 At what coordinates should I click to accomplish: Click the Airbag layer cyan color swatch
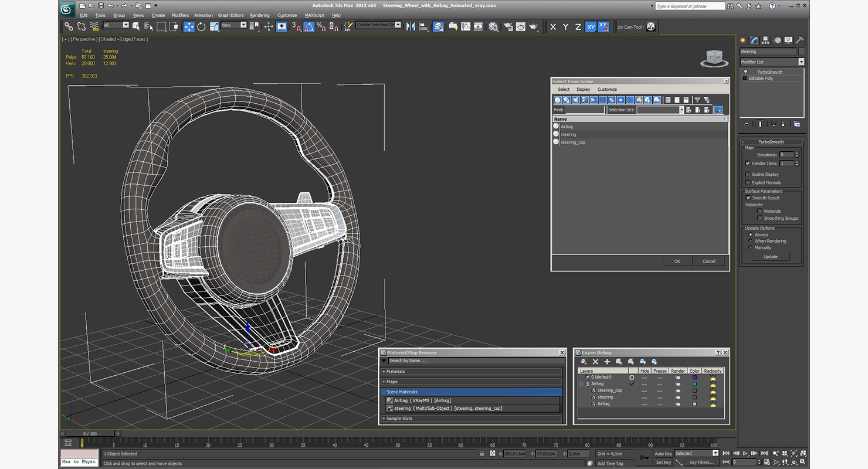[x=694, y=384]
